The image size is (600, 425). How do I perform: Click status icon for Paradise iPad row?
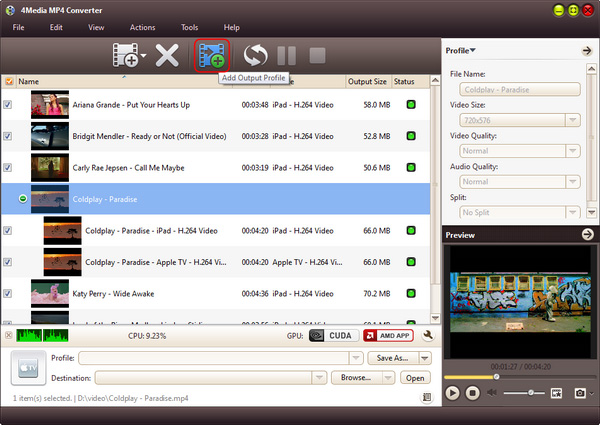click(x=411, y=230)
